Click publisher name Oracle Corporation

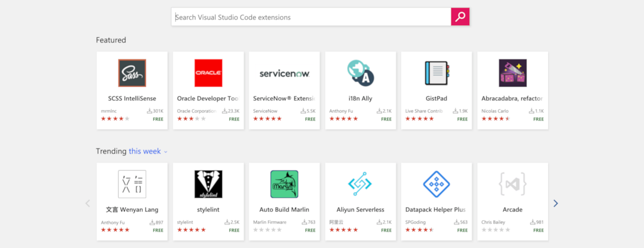[x=197, y=111]
